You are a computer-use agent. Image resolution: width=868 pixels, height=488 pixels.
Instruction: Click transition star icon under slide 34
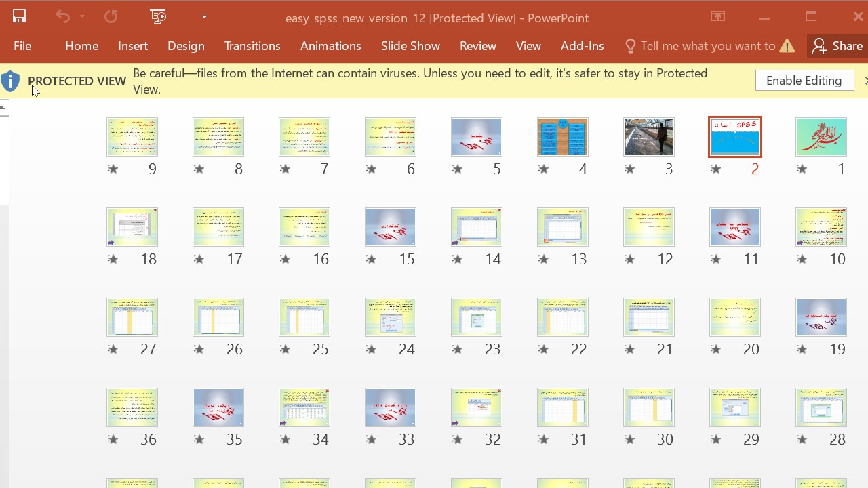point(285,440)
